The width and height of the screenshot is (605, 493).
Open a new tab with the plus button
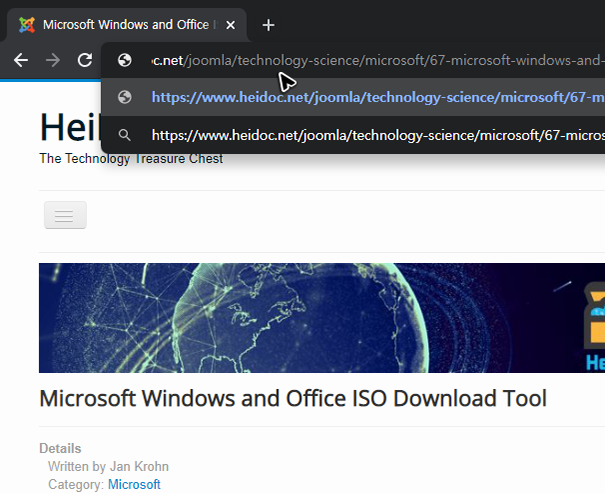point(268,25)
